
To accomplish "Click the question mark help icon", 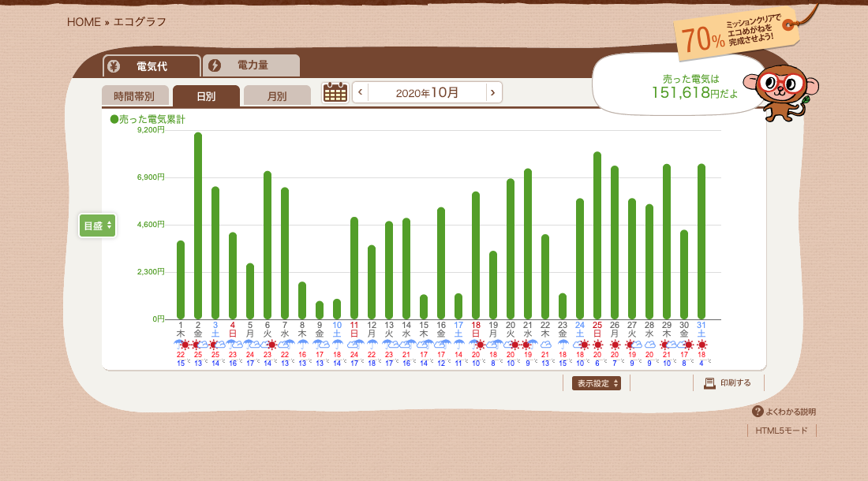I will coord(758,412).
